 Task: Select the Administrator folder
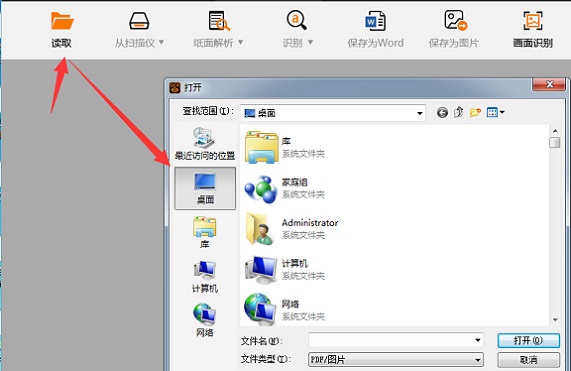[x=291, y=229]
